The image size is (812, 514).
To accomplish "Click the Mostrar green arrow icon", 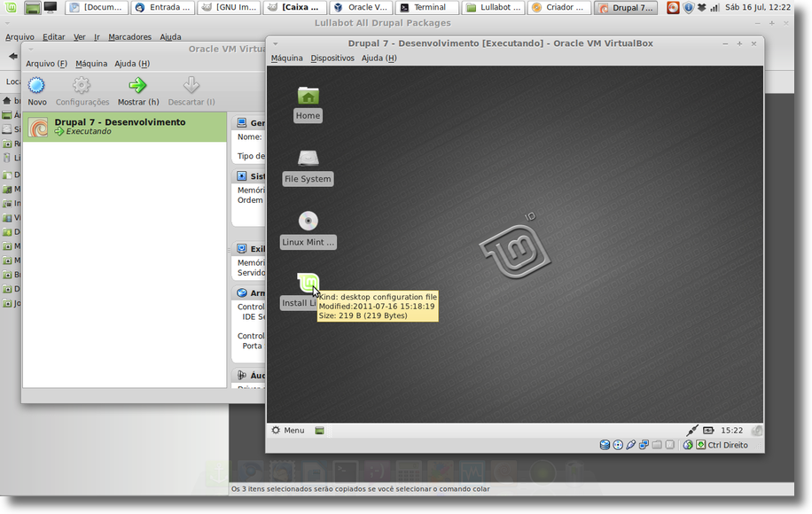I will (x=137, y=85).
